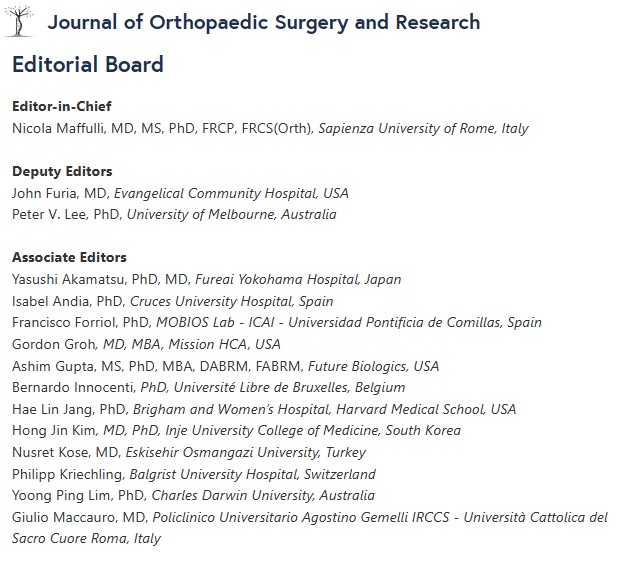Select John Furia's entry
Viewport: 628px width, 564px height.
pyautogui.click(x=180, y=193)
